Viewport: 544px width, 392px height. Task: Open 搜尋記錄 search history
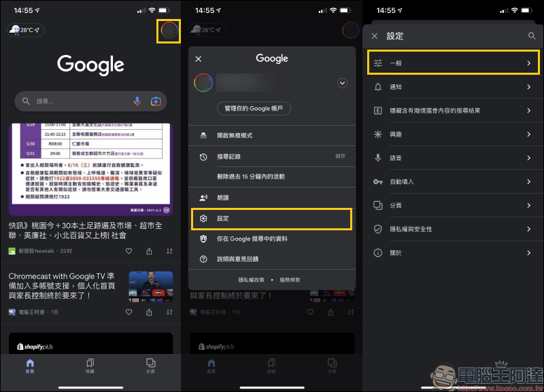(x=272, y=157)
